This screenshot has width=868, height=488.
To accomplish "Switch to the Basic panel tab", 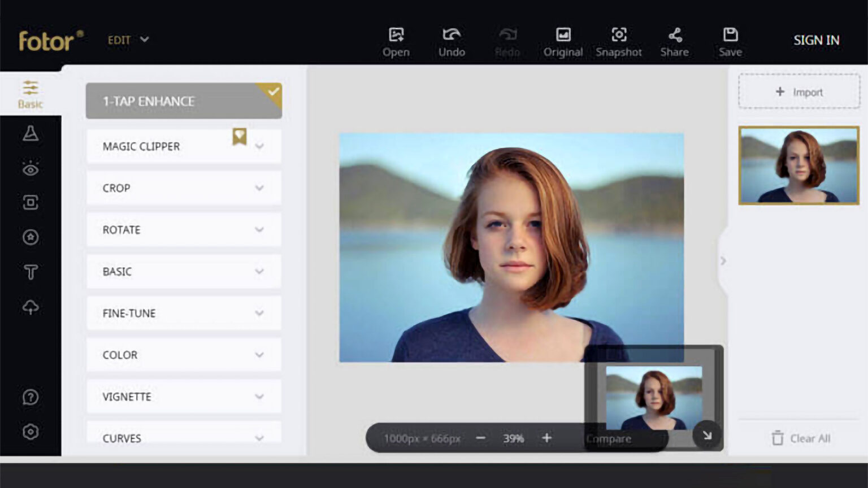I will click(x=31, y=94).
